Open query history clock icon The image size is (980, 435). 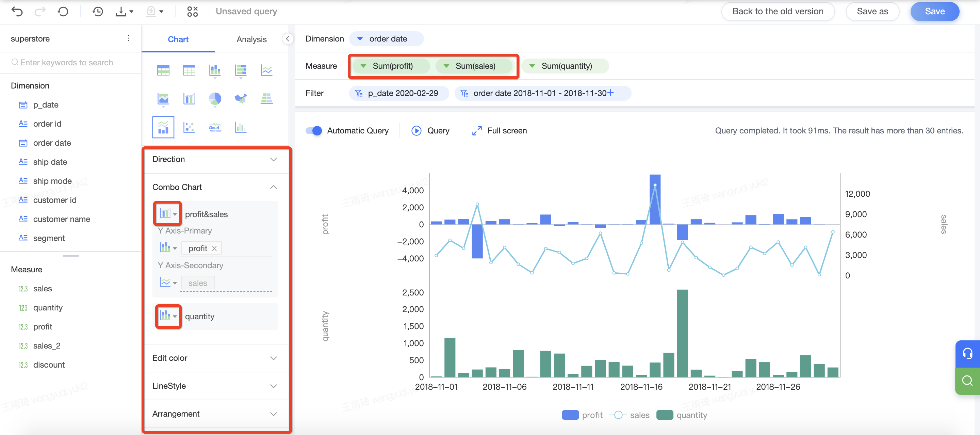(98, 12)
